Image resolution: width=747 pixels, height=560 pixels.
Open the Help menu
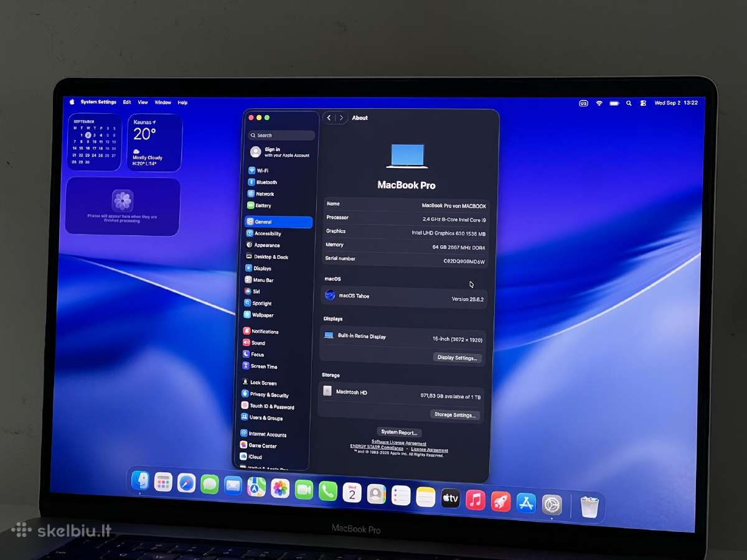tap(182, 102)
